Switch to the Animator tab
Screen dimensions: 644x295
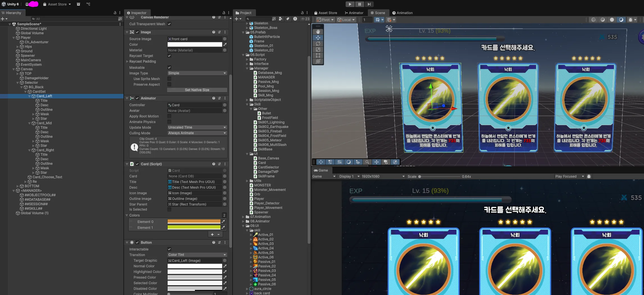click(354, 13)
